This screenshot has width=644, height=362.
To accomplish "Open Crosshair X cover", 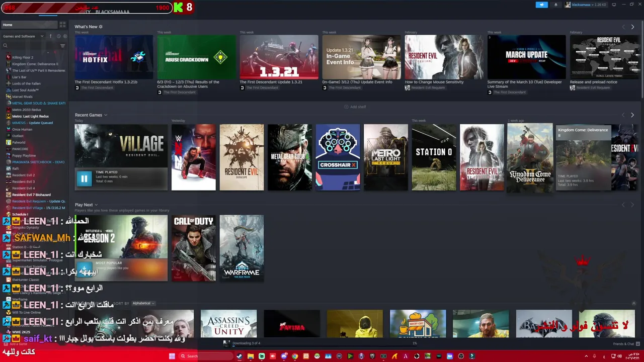I will point(338,157).
